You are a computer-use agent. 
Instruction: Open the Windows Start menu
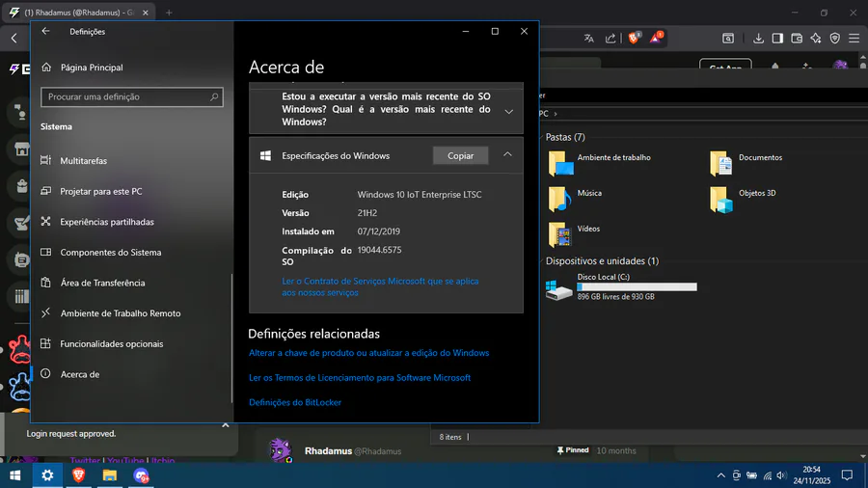click(x=14, y=475)
